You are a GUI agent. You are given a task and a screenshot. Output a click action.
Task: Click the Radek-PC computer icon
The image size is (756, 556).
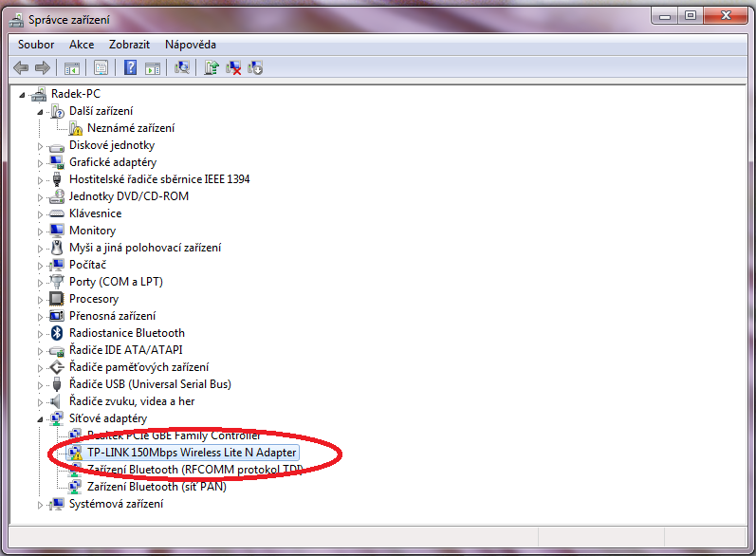coord(39,94)
